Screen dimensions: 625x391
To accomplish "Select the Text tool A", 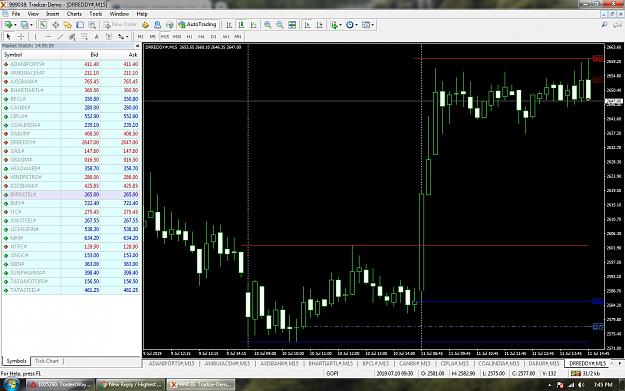I will (96, 37).
